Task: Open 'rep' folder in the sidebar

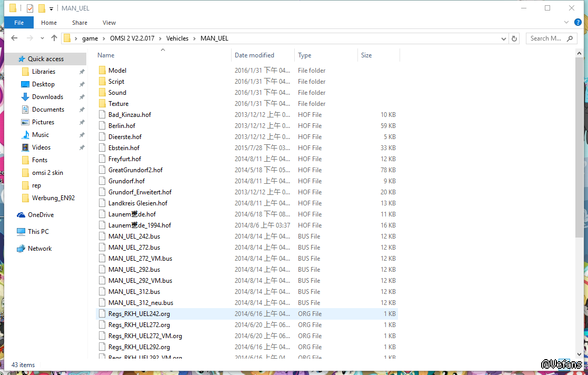Action: point(36,185)
